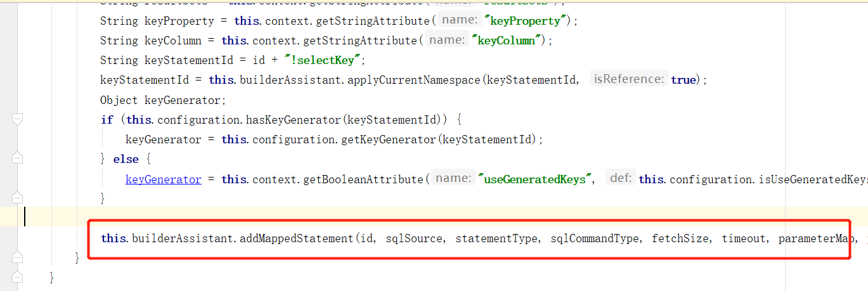Image resolution: width=868 pixels, height=291 pixels.
Task: Click isUseGeneratedKeys at the line's end
Action: tap(813, 179)
